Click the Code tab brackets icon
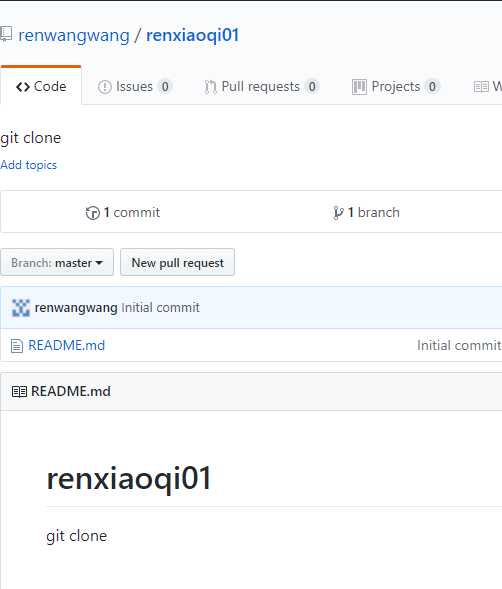502x589 pixels. click(x=23, y=87)
